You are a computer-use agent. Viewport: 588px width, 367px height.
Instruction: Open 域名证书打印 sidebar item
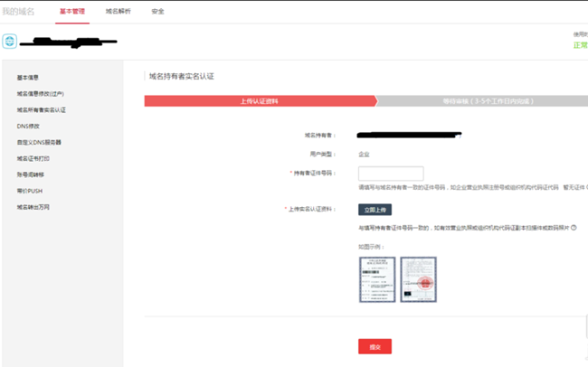(33, 158)
